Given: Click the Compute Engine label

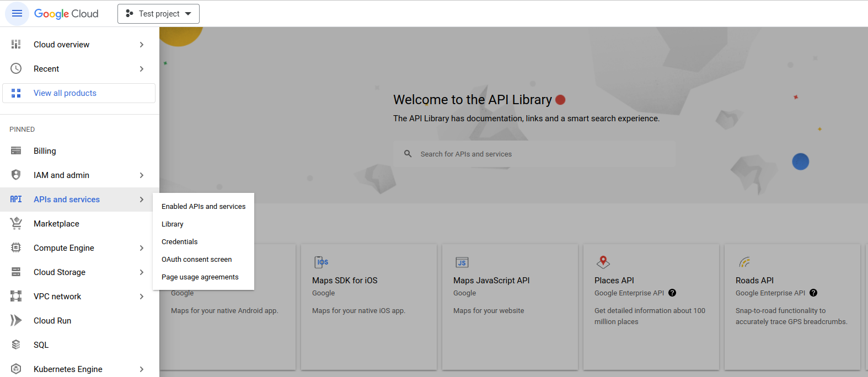Looking at the screenshot, I should pyautogui.click(x=64, y=247).
